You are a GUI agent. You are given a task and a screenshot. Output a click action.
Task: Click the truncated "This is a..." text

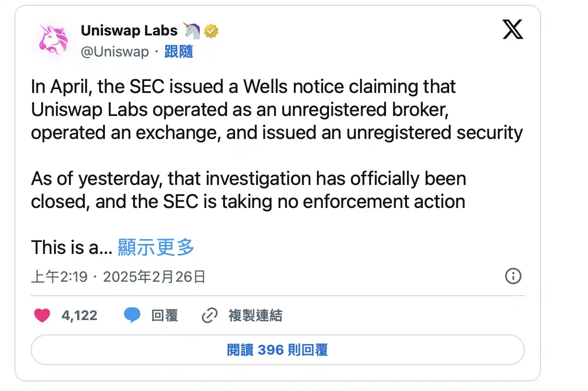point(72,248)
